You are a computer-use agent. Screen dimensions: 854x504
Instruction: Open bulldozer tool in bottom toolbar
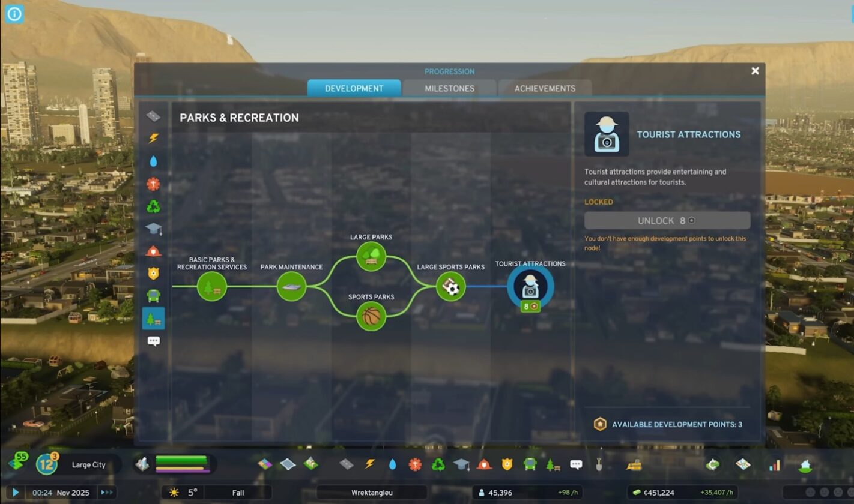[634, 464]
